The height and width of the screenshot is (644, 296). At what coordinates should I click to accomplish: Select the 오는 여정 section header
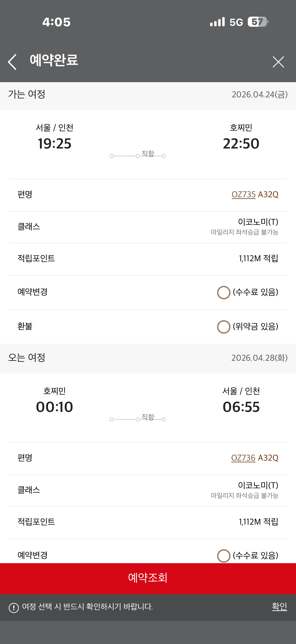tap(27, 358)
